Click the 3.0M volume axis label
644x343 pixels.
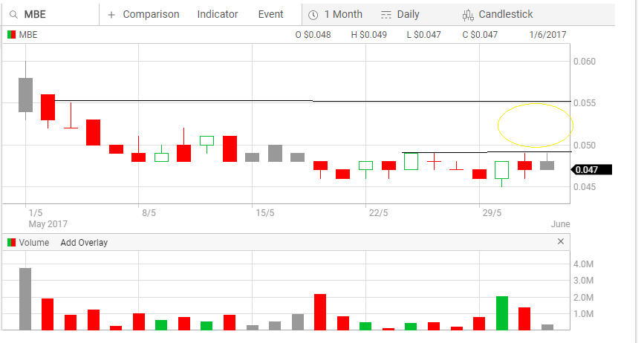click(583, 281)
